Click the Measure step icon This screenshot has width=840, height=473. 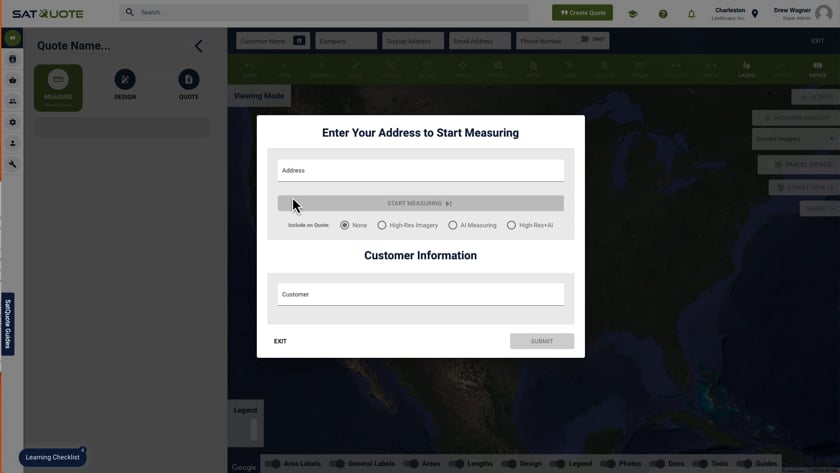tap(58, 80)
